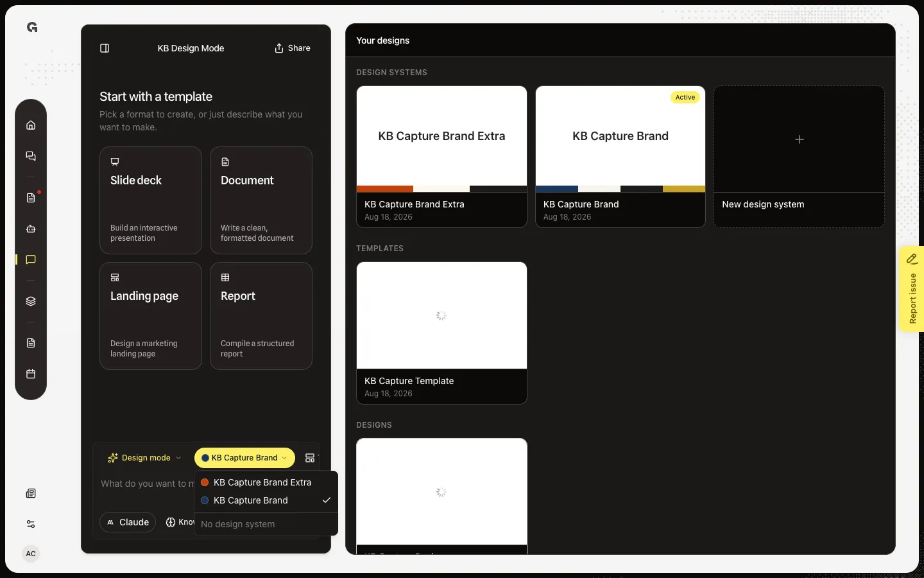
Task: Click the 'TEMPLATES' section label
Action: click(x=380, y=249)
